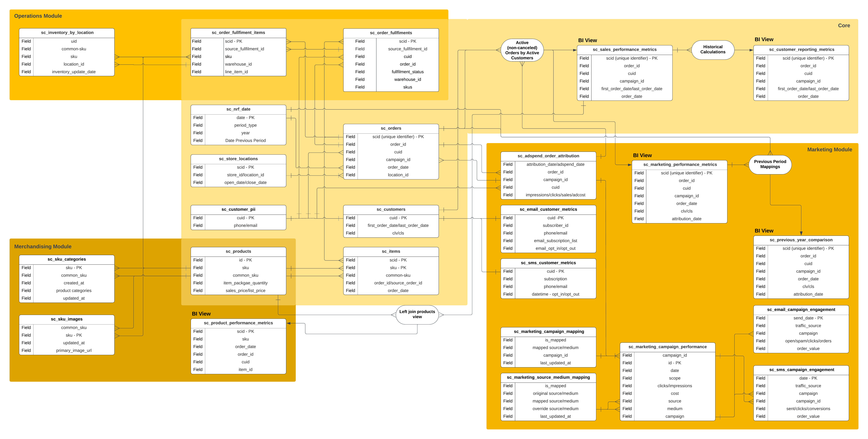Click BI View label above sc_previous_year_comparison
Screen dimensions: 868x439
[x=764, y=231]
